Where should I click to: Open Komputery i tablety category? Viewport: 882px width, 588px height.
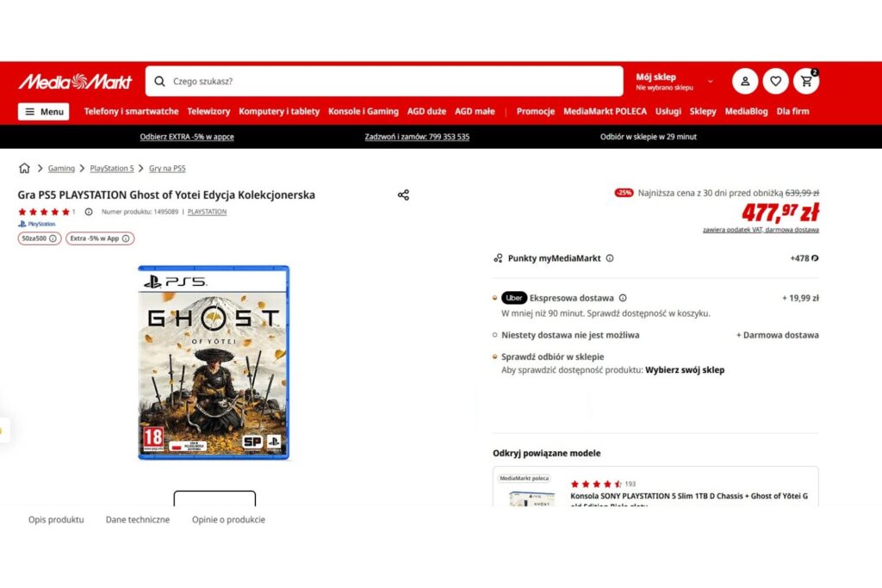pos(279,111)
